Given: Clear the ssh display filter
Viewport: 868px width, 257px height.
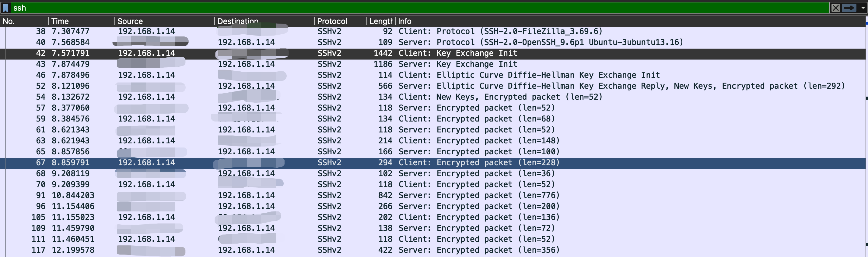Looking at the screenshot, I should [836, 8].
